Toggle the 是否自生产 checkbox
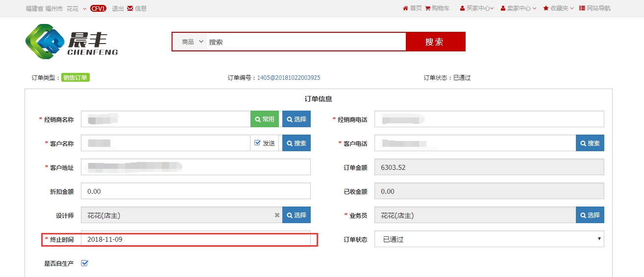 pos(84,263)
